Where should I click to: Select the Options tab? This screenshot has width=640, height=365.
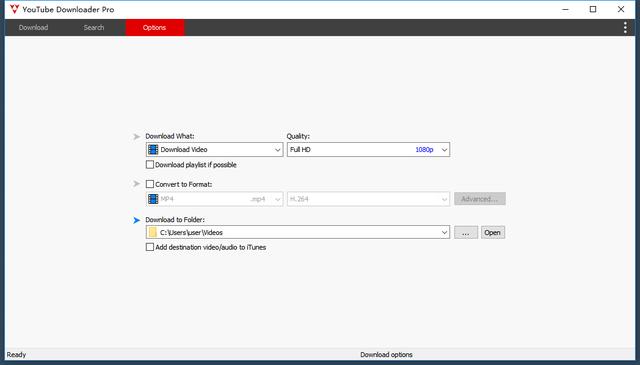click(155, 27)
